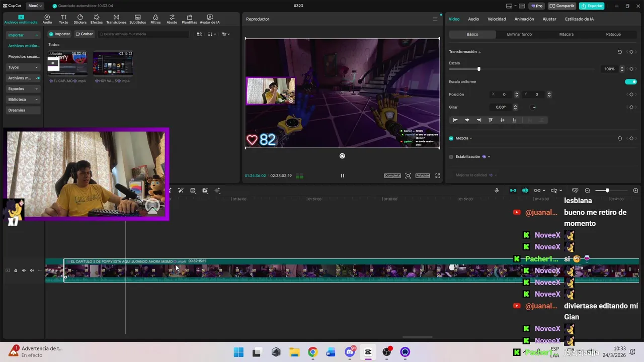The width and height of the screenshot is (644, 362).
Task: Uncheck the Mezcla checkbox
Action: 451,138
